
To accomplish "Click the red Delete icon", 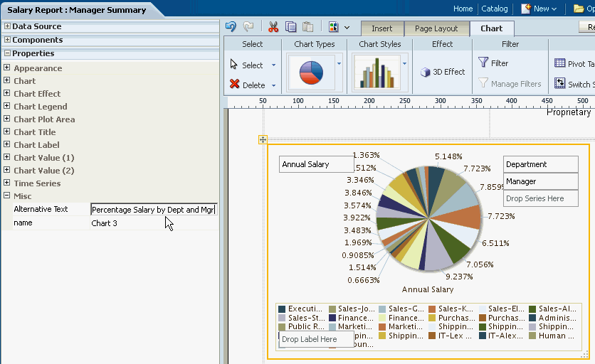I will pyautogui.click(x=234, y=84).
